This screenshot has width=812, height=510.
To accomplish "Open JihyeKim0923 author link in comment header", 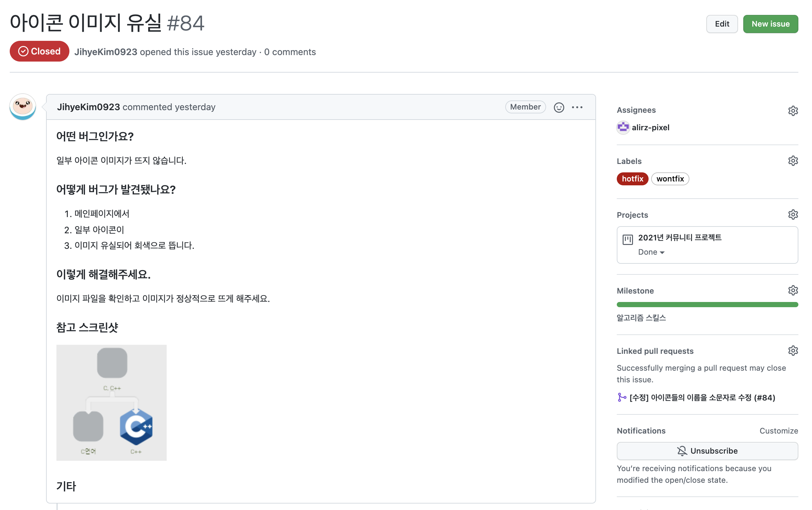I will [88, 107].
